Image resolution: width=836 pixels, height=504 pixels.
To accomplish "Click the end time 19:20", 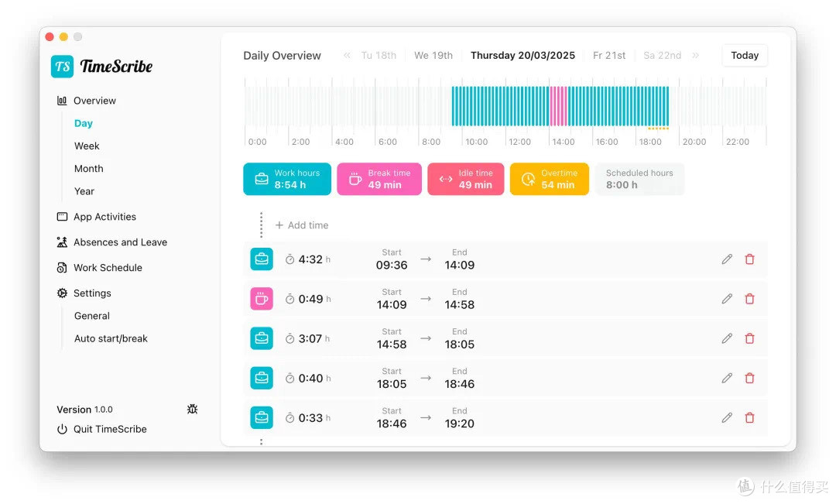I will click(x=460, y=423).
